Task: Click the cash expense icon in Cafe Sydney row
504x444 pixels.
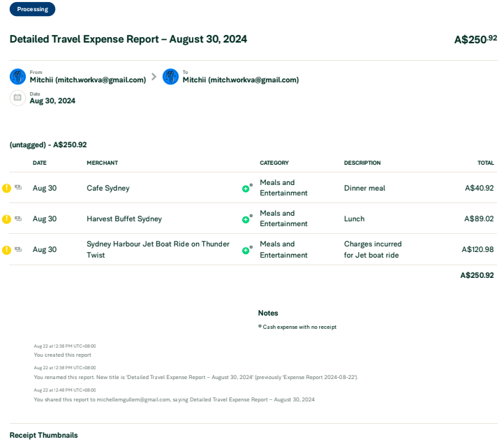Action: 18,187
